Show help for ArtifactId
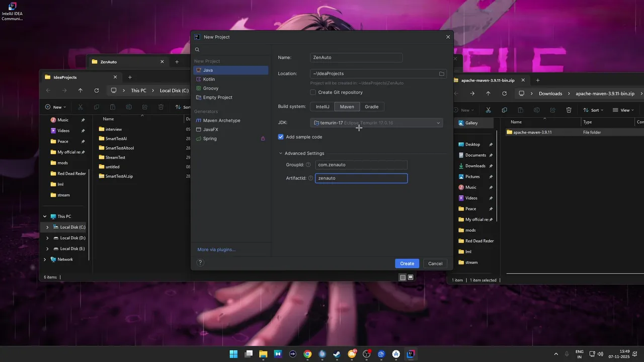Viewport: 644px width, 362px height. point(310,178)
